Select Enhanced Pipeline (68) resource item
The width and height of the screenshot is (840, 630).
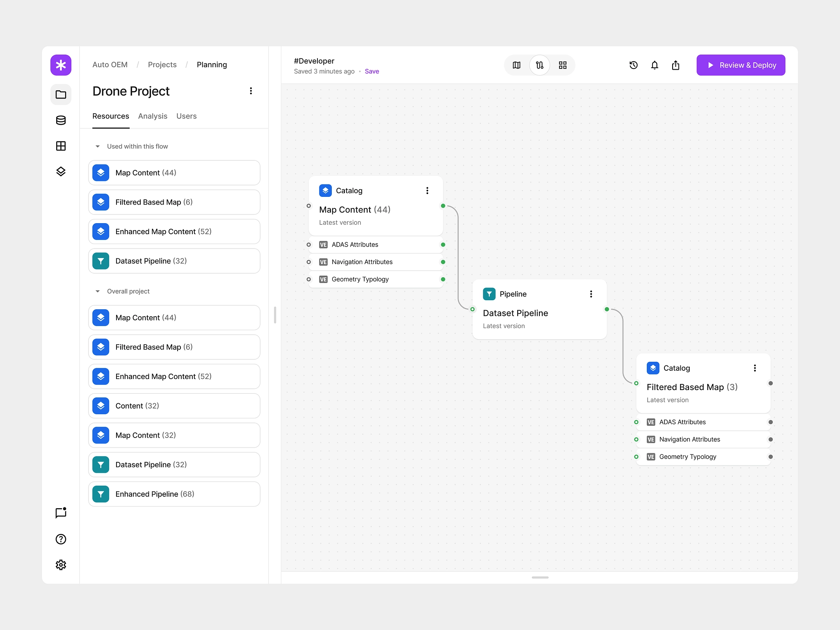pyautogui.click(x=174, y=494)
